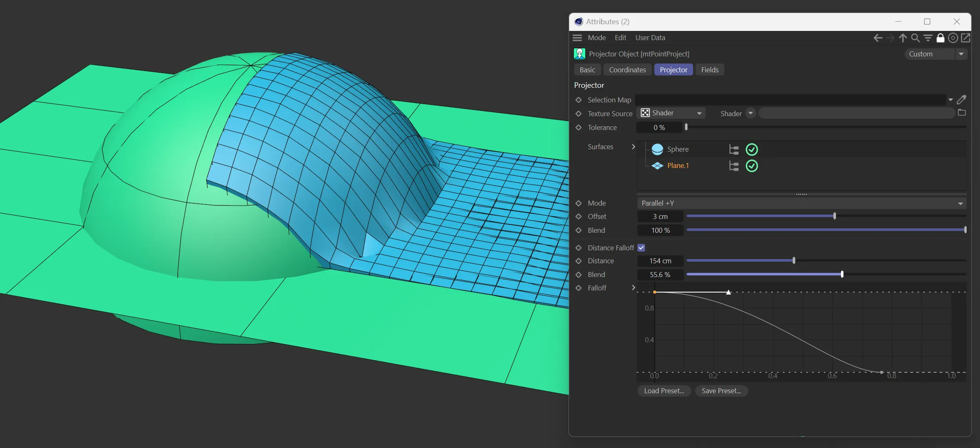Viewport: 980px width, 448px height.
Task: Open attribute search magnifier icon
Action: pos(915,38)
